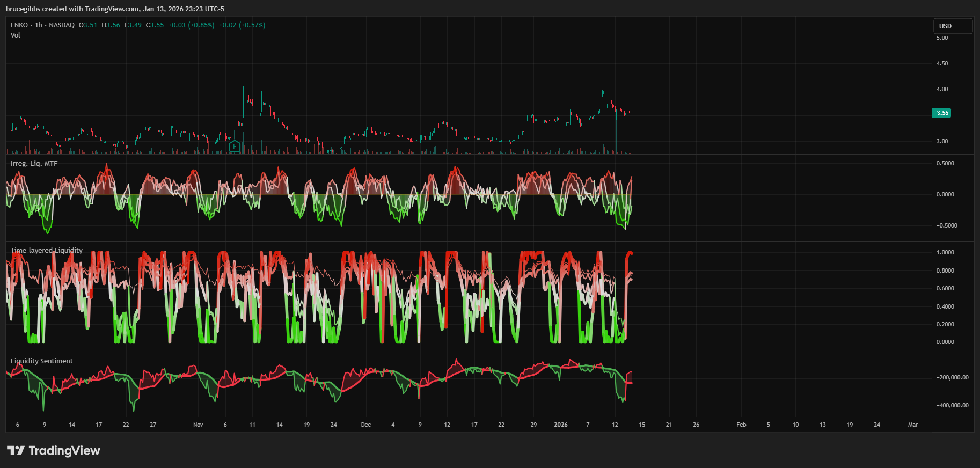The image size is (980, 468).
Task: Open the USD currency selector
Action: coord(952,26)
